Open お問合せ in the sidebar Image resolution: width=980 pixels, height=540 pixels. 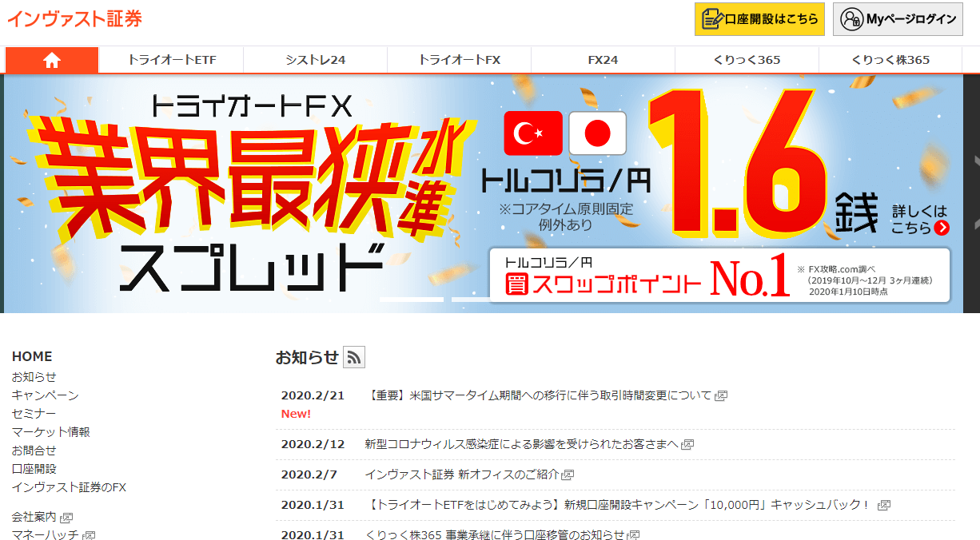[x=34, y=451]
